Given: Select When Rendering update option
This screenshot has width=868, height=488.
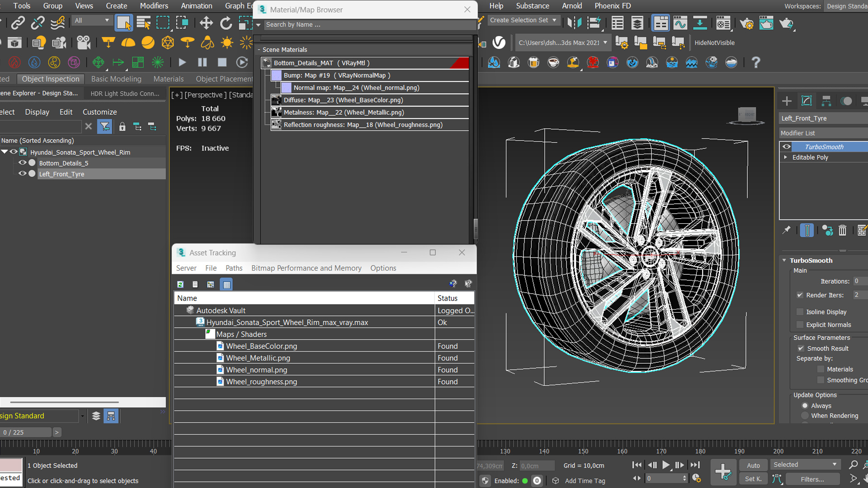Looking at the screenshot, I should [805, 416].
